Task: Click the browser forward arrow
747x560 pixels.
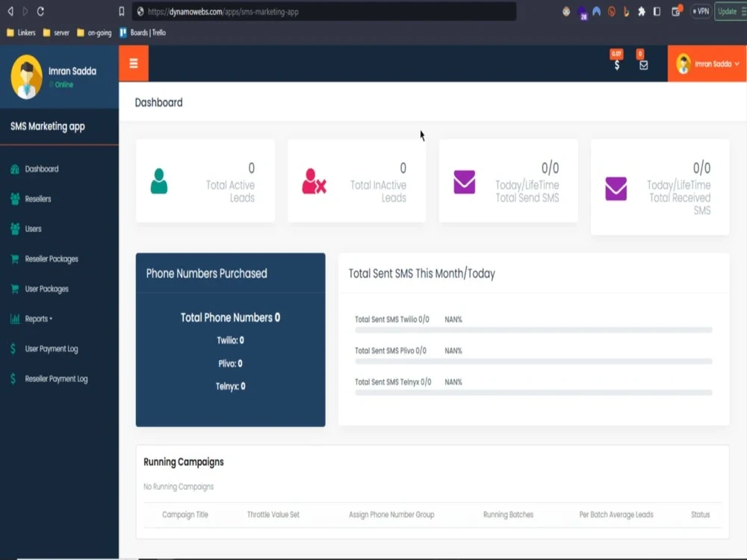Action: [25, 11]
